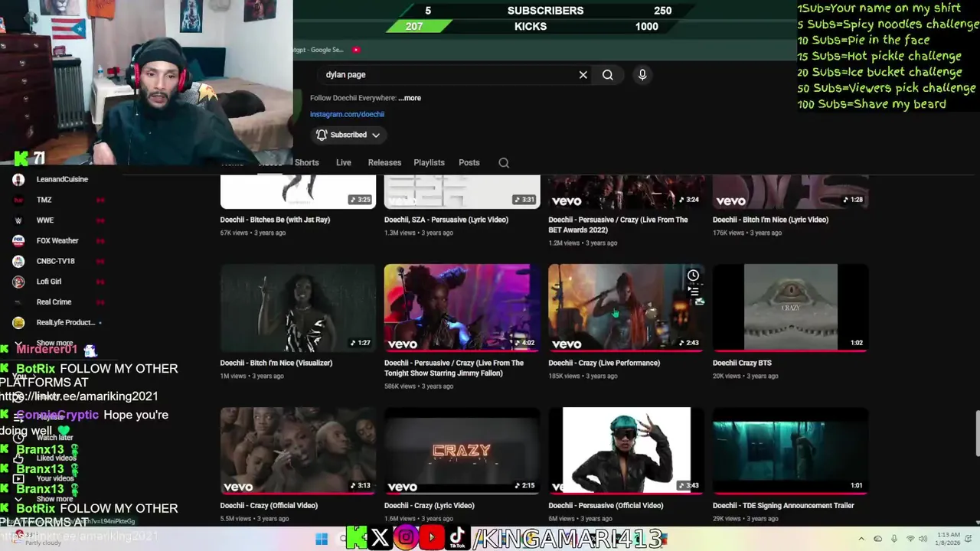This screenshot has width=980, height=551.
Task: Add Crazy (Live Performance) to Watch later
Action: (x=693, y=275)
